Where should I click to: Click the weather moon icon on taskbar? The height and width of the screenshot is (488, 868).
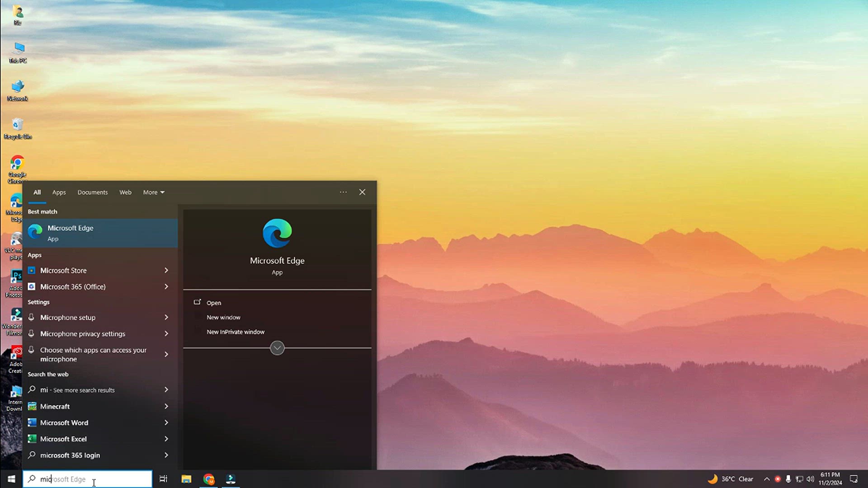(x=712, y=479)
